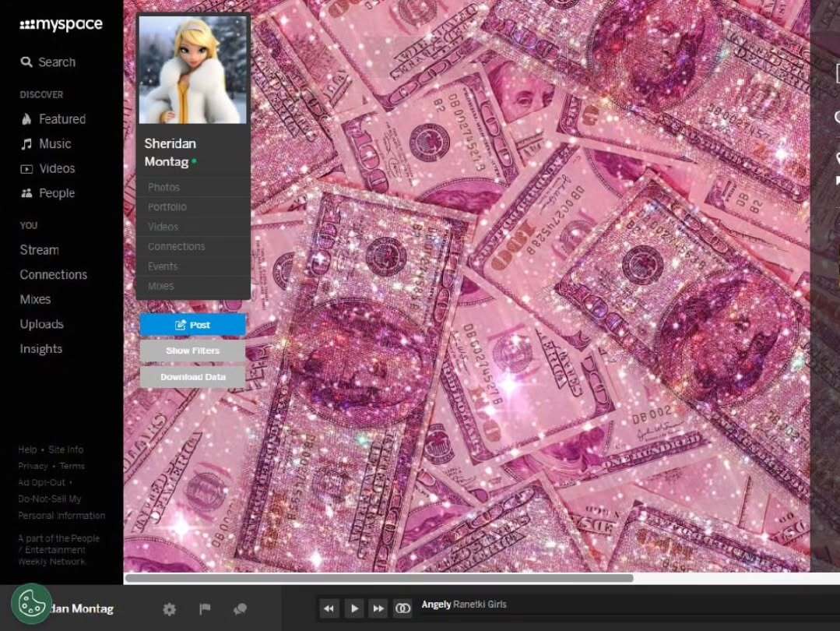The width and height of the screenshot is (840, 631).
Task: Click the magnifier search icon
Action: click(26, 62)
